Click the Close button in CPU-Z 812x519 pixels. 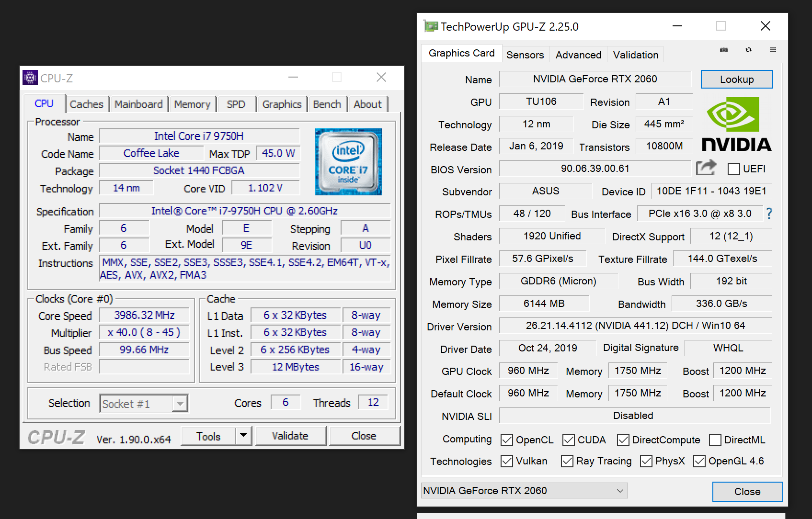[364, 436]
